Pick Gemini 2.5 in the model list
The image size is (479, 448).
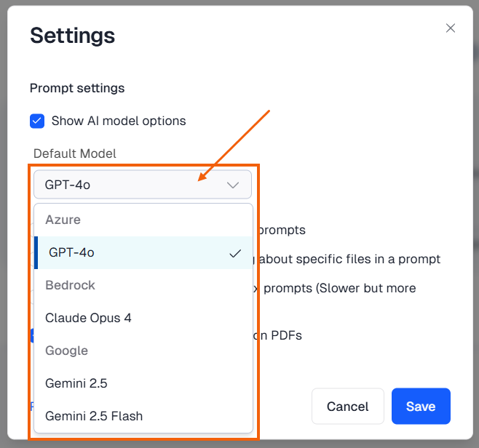click(76, 383)
